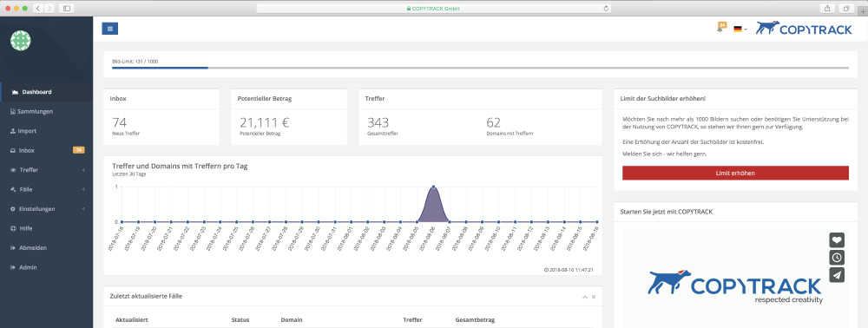Click the Sammlungen icon in sidebar
Viewport: 868px width, 328px height.
pyautogui.click(x=13, y=111)
